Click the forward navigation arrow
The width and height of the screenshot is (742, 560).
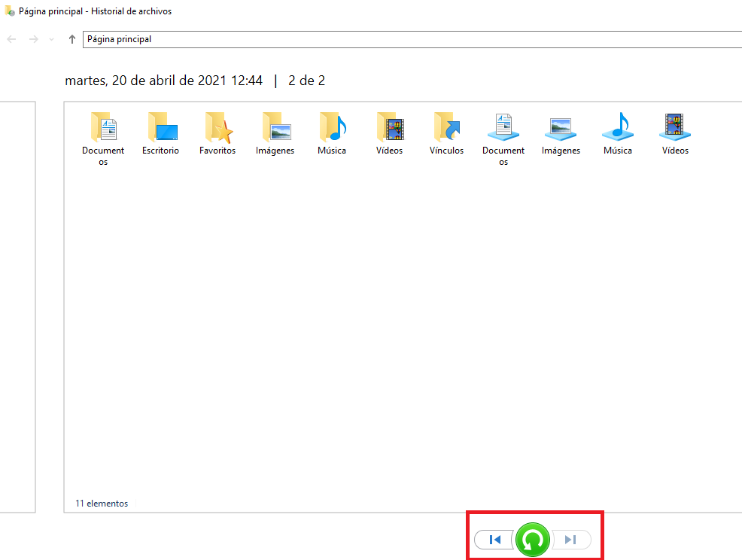pyautogui.click(x=33, y=39)
